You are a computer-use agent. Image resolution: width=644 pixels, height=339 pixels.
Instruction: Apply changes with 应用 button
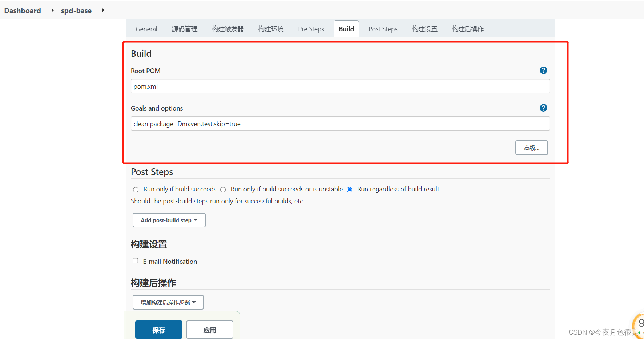point(210,330)
